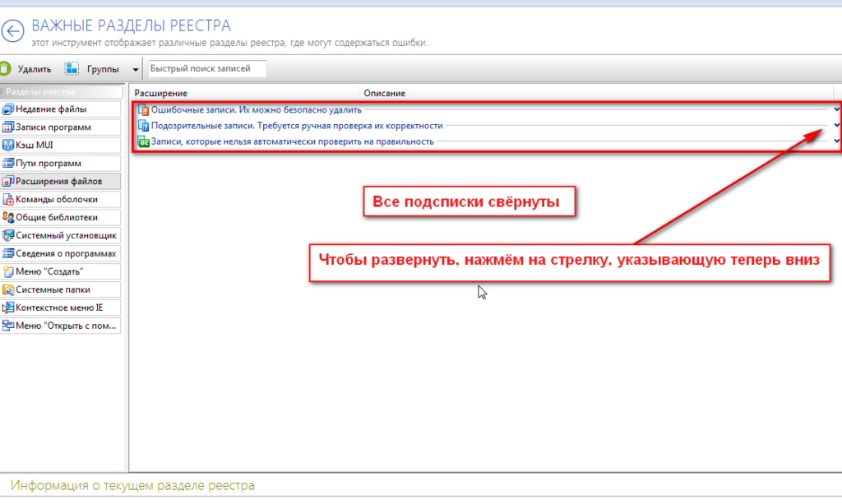Click the Удалить toolbar button

pos(27,69)
